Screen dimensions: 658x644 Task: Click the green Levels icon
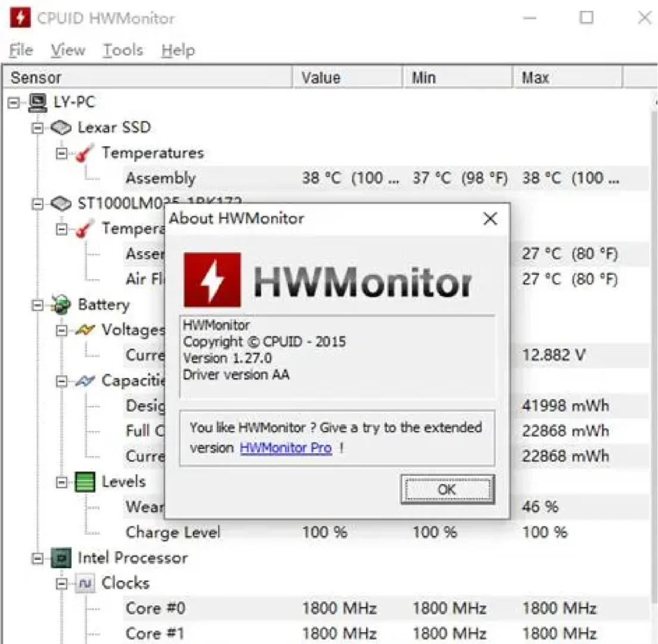coord(85,482)
